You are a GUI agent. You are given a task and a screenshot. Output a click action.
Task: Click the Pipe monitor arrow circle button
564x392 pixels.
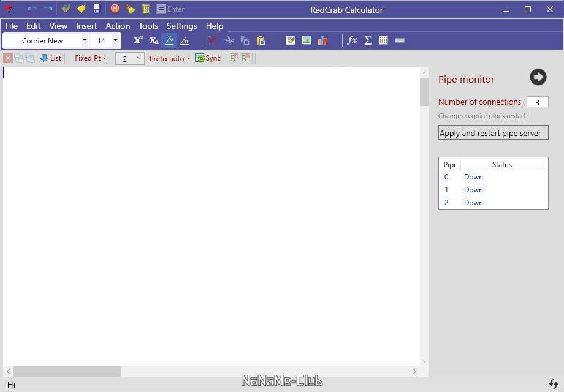tap(538, 77)
